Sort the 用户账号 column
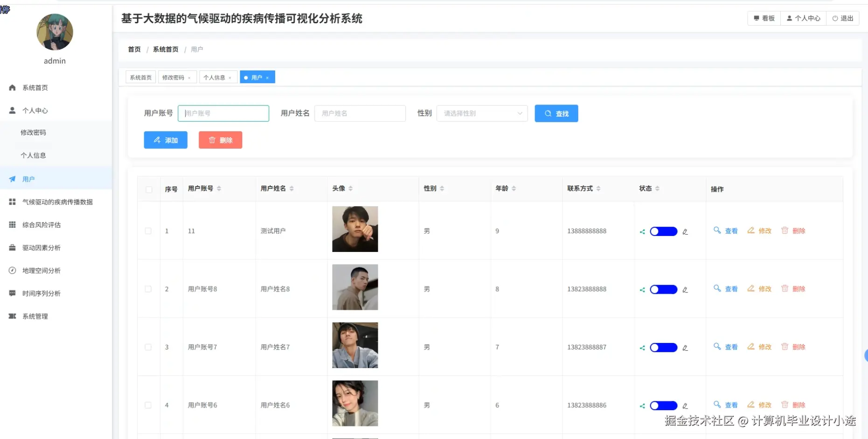The height and width of the screenshot is (439, 868). 219,188
